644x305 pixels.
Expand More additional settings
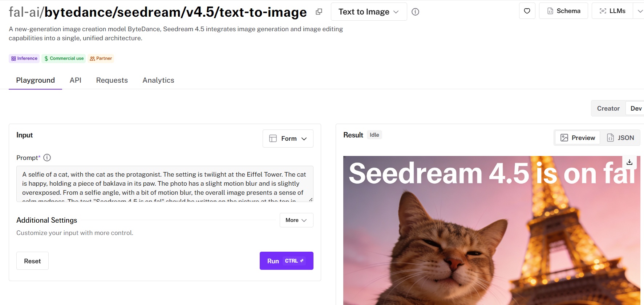click(x=296, y=220)
